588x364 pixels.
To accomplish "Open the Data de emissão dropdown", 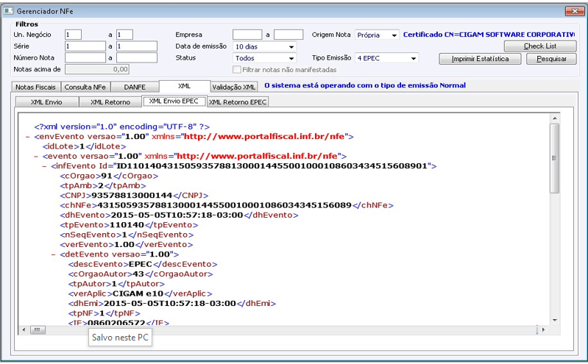I will [264, 46].
